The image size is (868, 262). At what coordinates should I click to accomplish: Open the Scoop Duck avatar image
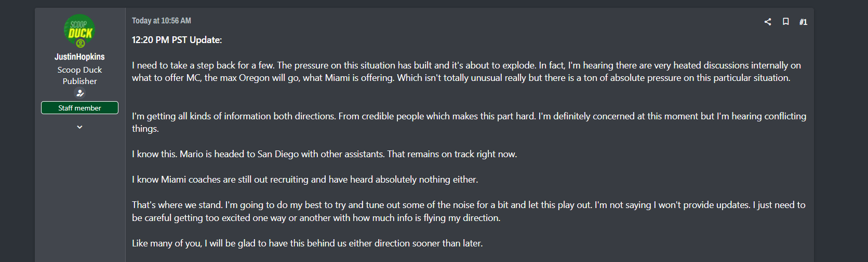click(79, 30)
